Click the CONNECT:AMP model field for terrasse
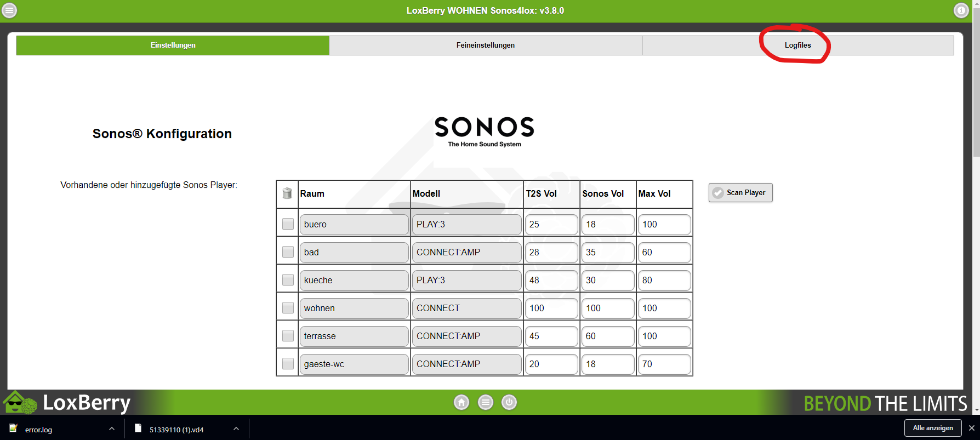The image size is (980, 440). click(467, 336)
